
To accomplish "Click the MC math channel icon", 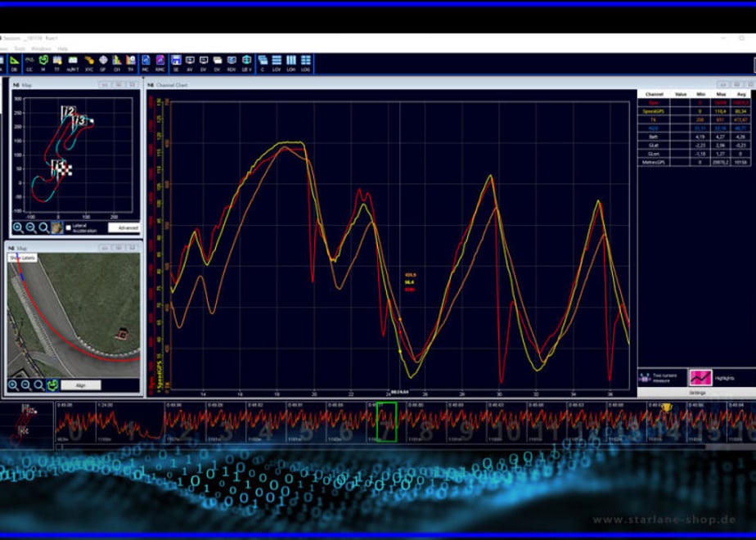I will click(x=146, y=63).
